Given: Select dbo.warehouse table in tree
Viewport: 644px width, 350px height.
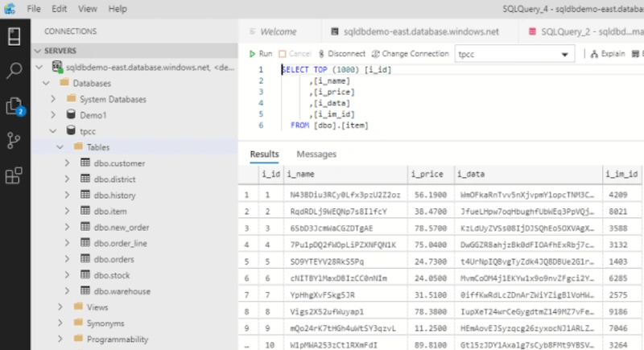Looking at the screenshot, I should point(122,291).
